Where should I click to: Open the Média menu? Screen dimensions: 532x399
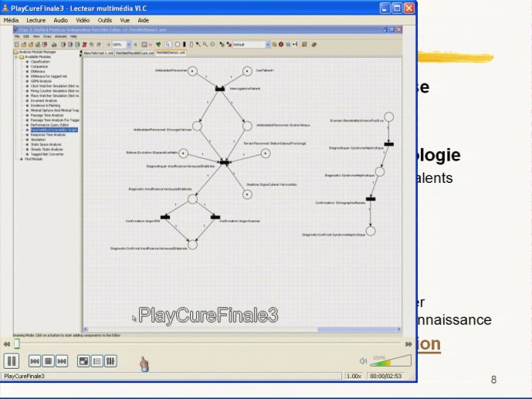click(x=11, y=20)
